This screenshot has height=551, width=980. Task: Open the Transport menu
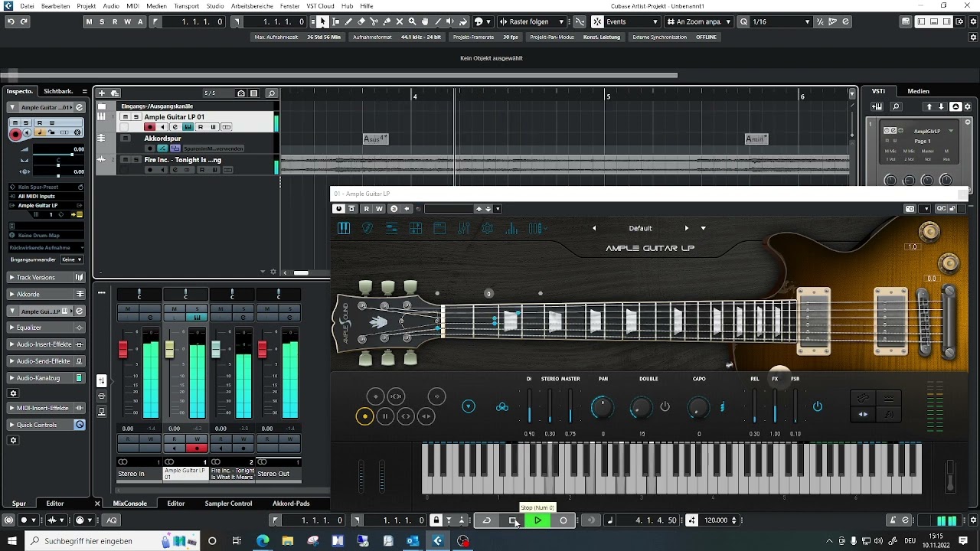coord(186,6)
